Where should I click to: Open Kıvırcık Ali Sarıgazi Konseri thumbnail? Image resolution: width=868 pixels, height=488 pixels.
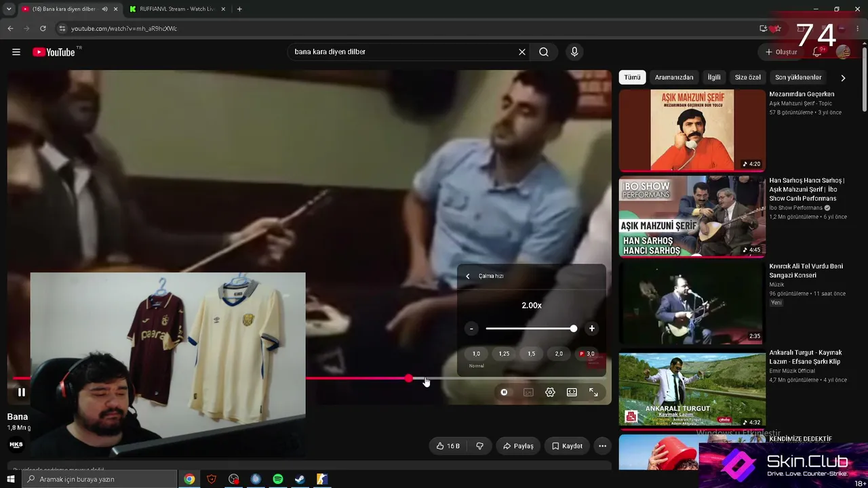[692, 302]
